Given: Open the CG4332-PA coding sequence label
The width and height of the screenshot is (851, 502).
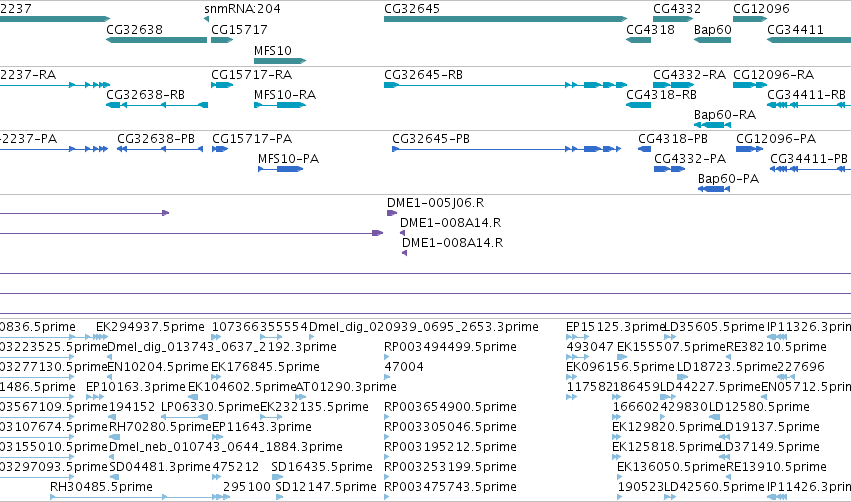Looking at the screenshot, I should click(690, 158).
